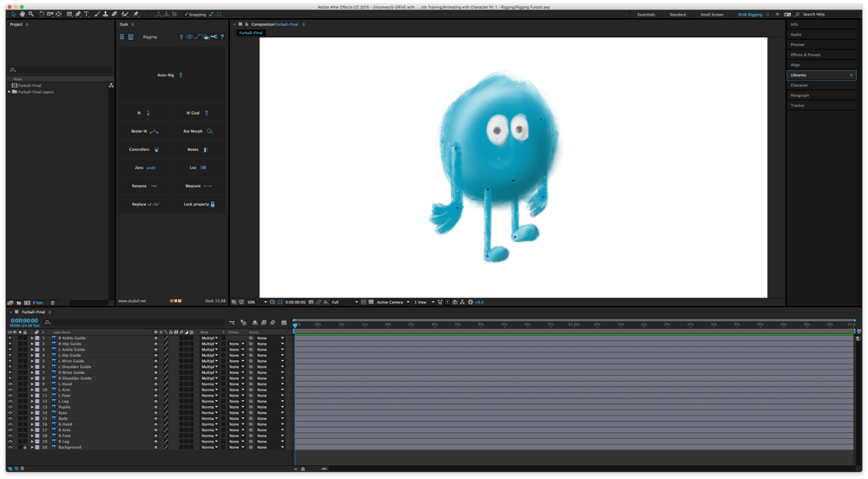
Task: Switch to Essentials workspace
Action: click(646, 15)
